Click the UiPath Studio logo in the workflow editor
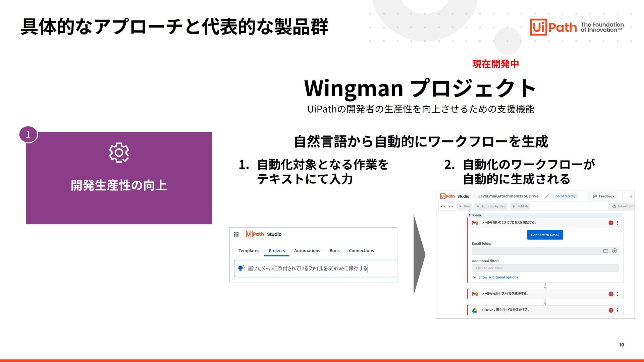Screen dimensions: 644x362 [454, 196]
